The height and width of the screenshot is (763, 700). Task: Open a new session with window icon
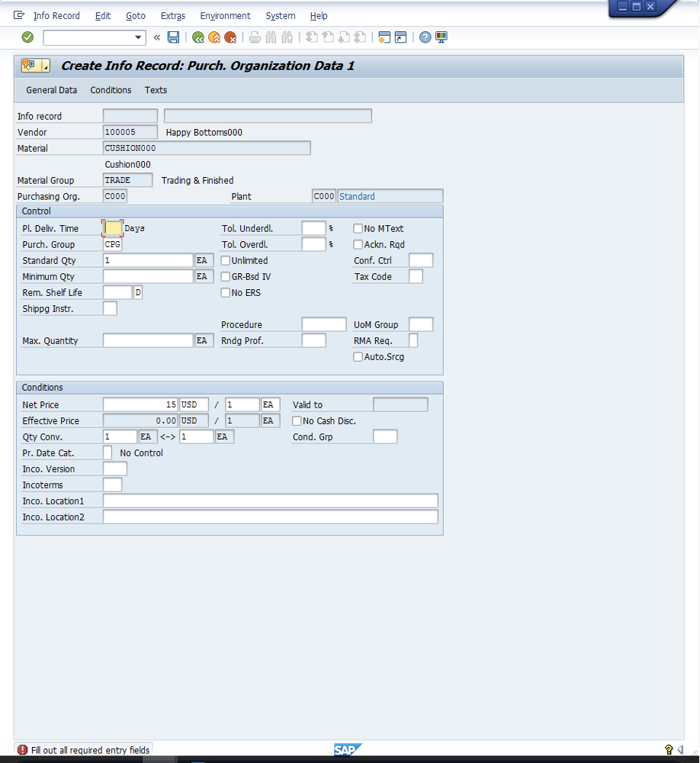click(384, 37)
